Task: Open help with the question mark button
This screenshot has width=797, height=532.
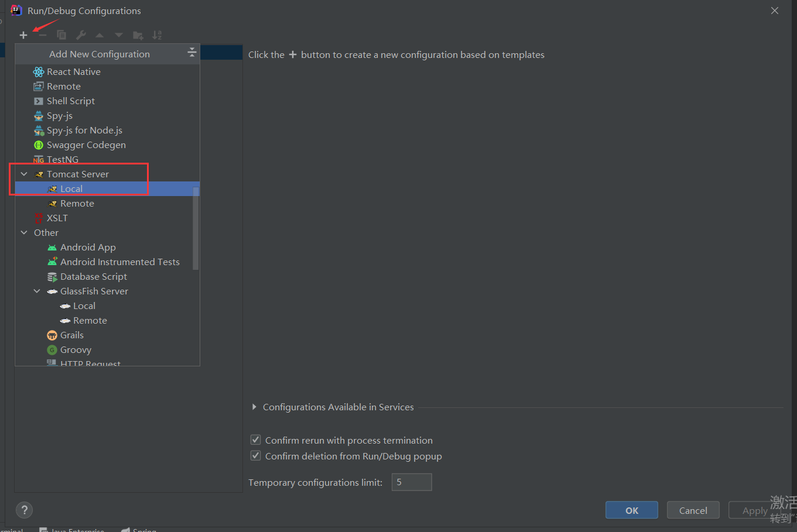Action: coord(24,510)
